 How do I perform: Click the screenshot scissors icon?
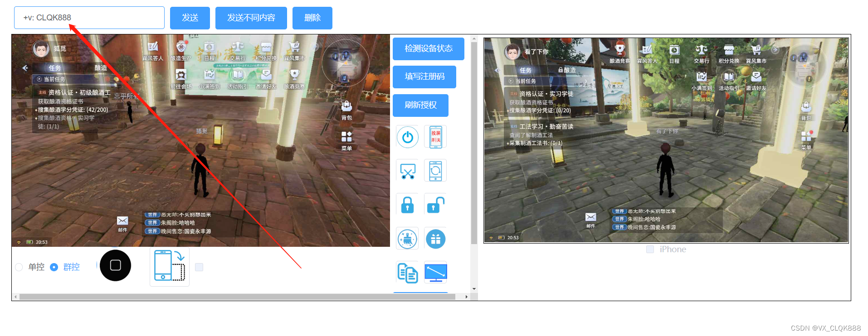(407, 171)
